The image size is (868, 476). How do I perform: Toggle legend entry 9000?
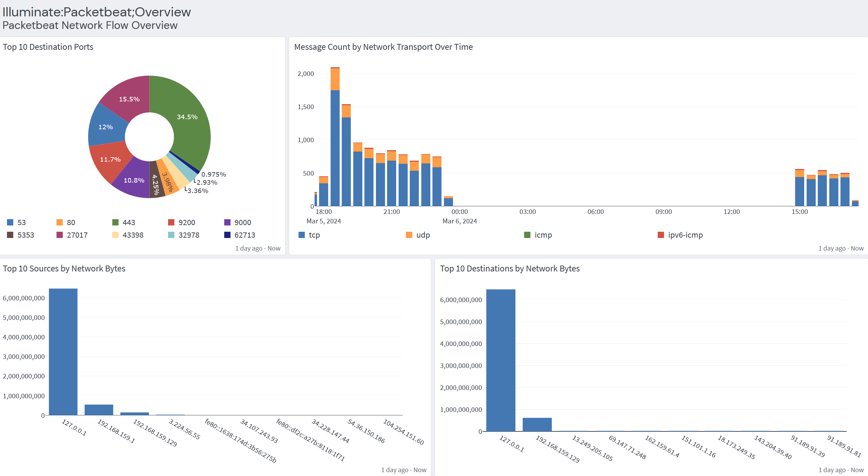237,222
